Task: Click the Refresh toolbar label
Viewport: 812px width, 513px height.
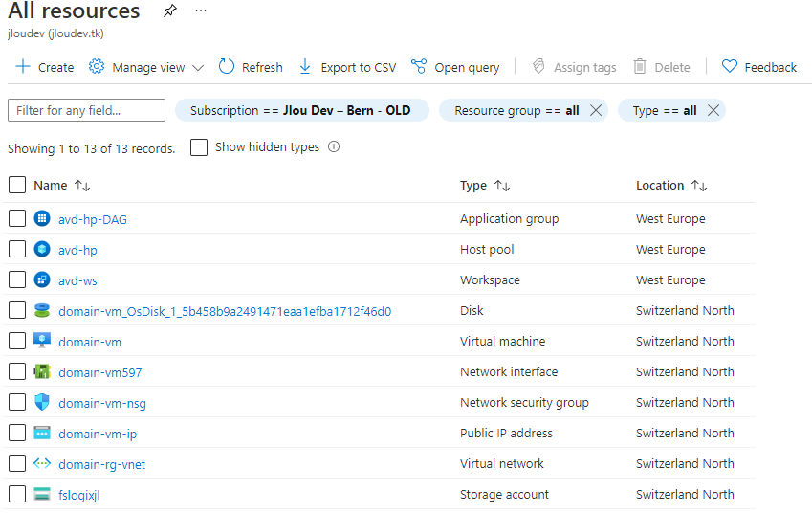Action: [x=262, y=67]
